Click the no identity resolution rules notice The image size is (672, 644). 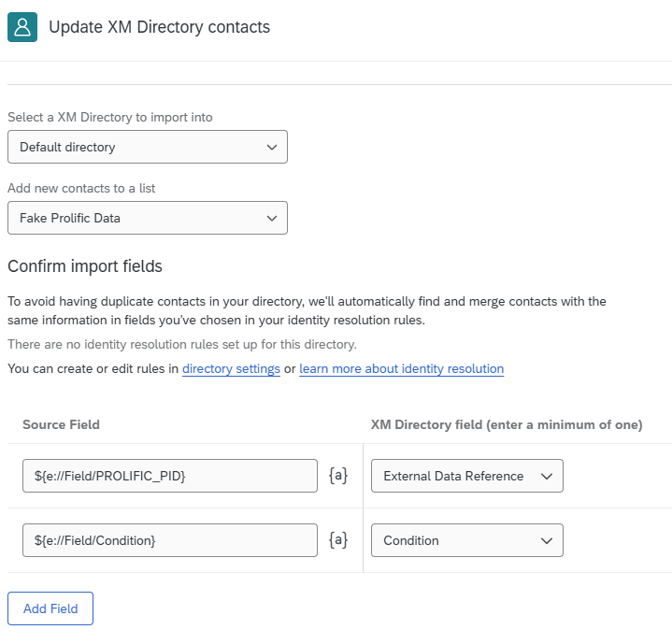tap(182, 344)
